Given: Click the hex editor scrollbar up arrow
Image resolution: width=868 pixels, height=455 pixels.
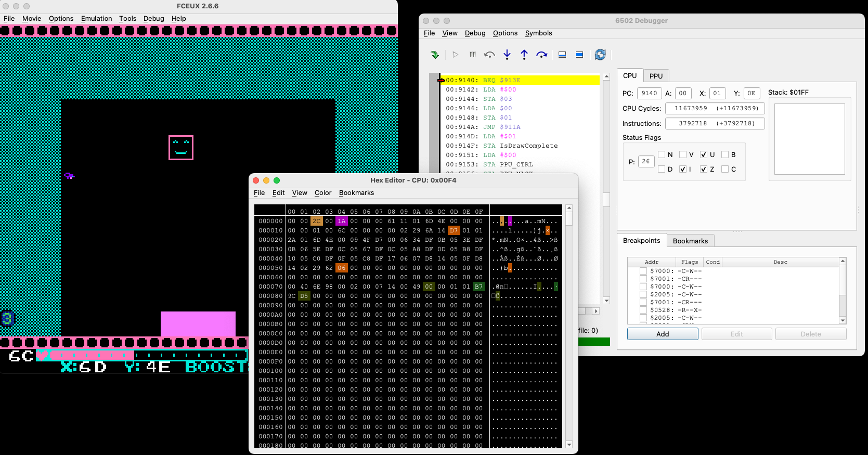Looking at the screenshot, I should pyautogui.click(x=569, y=208).
